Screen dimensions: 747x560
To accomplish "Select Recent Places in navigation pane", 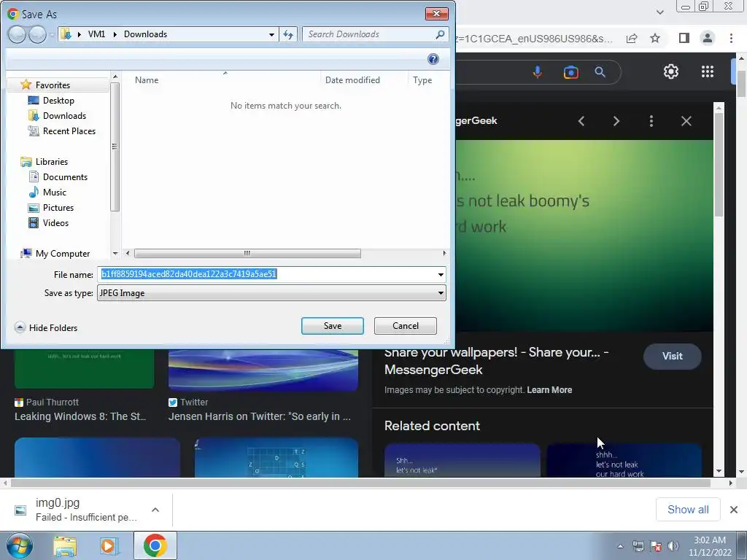I will coord(69,131).
